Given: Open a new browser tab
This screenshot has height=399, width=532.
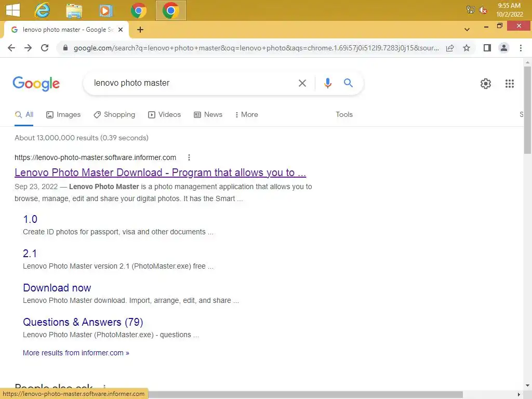Looking at the screenshot, I should click(x=140, y=30).
